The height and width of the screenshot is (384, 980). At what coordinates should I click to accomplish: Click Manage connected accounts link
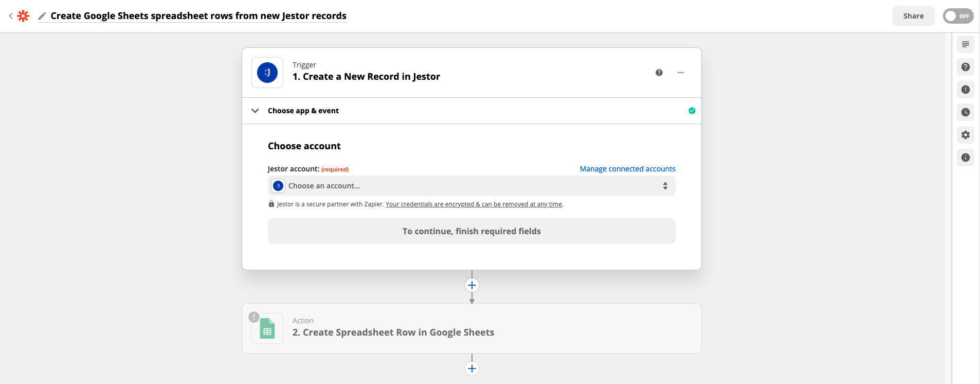(x=627, y=169)
